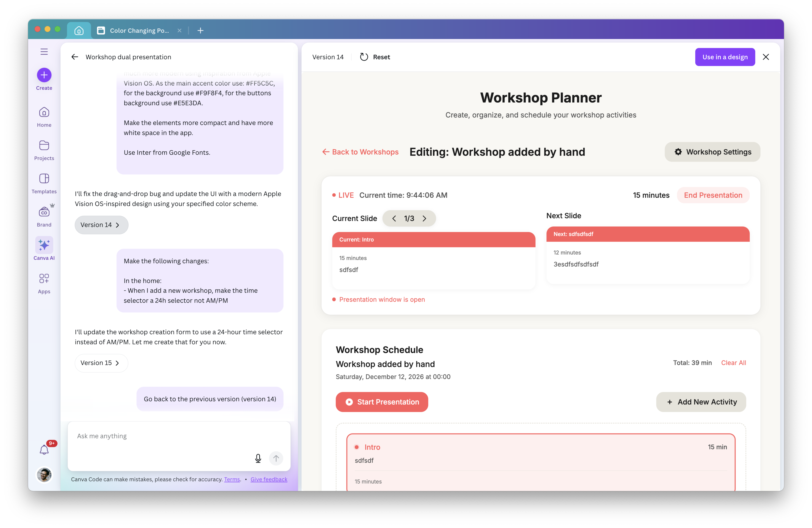Open the Apps grid icon

(44, 279)
